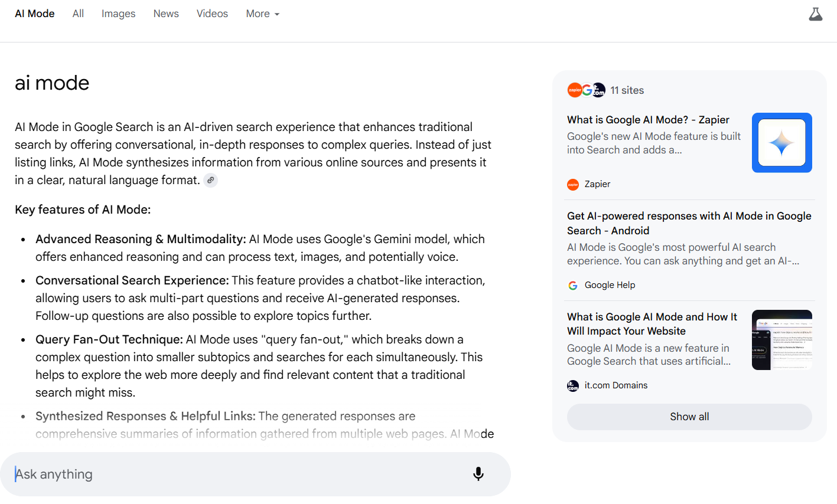Click the 'ai mode' query heading

(x=52, y=83)
